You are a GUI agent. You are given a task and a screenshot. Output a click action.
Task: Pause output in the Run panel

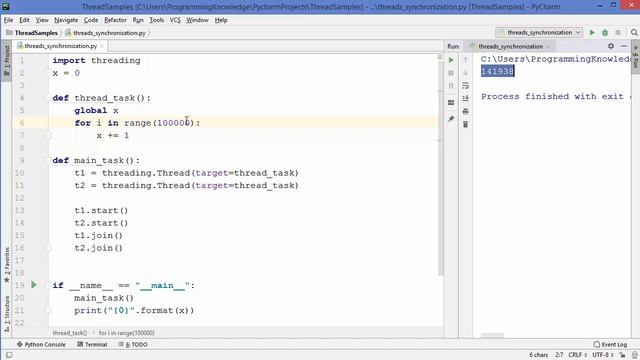point(451,86)
